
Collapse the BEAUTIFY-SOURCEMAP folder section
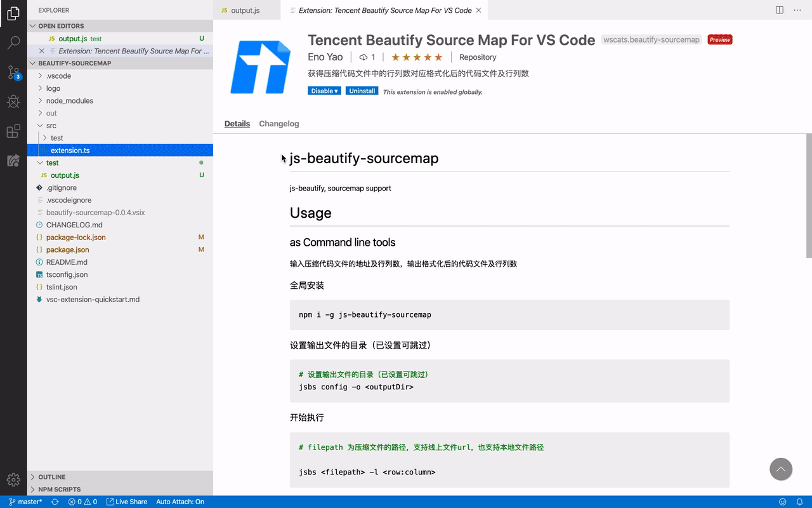coord(120,63)
